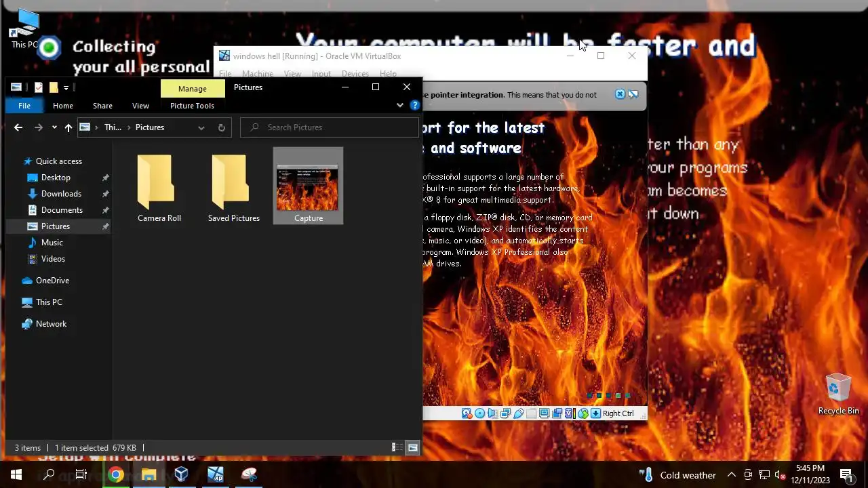Open VirtualBox Devices menu
The height and width of the screenshot is (488, 868).
[x=355, y=74]
